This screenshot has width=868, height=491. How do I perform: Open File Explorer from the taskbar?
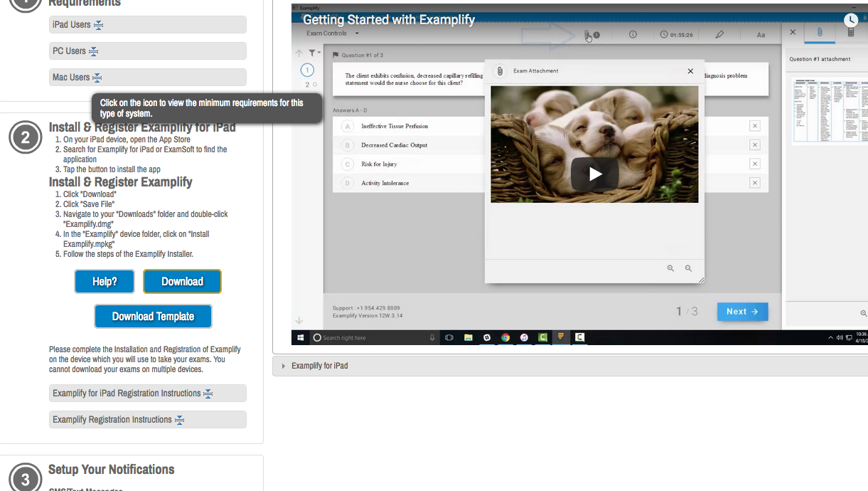(468, 337)
